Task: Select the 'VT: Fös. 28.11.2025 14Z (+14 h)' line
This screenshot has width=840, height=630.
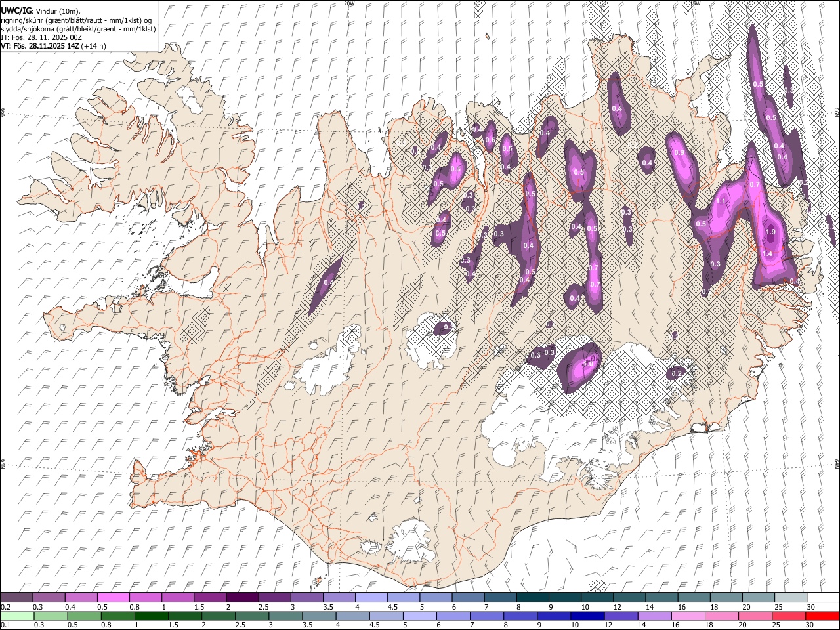Action: [x=53, y=46]
